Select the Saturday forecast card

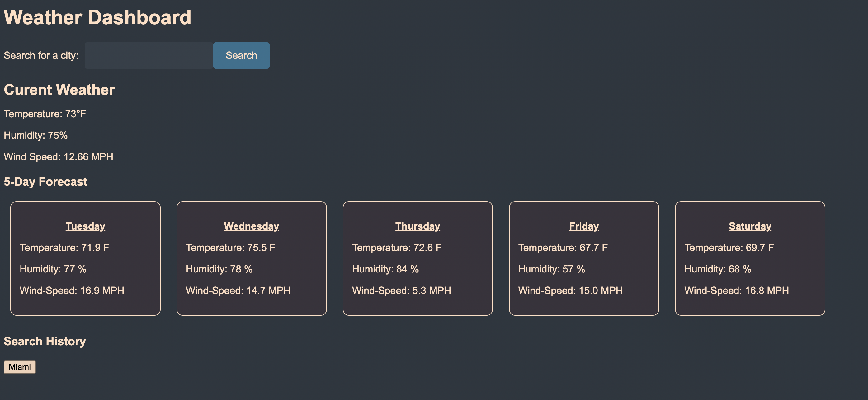[x=749, y=258]
